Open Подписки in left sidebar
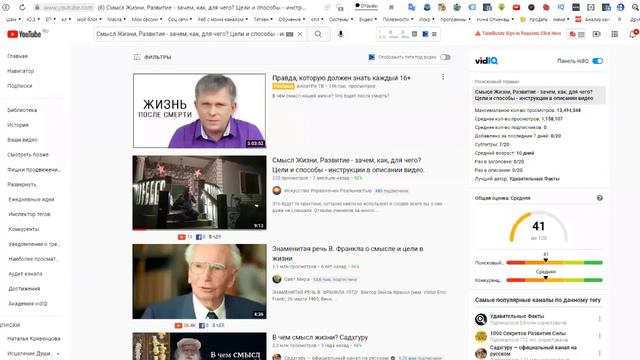The width and height of the screenshot is (640, 360). click(20, 86)
